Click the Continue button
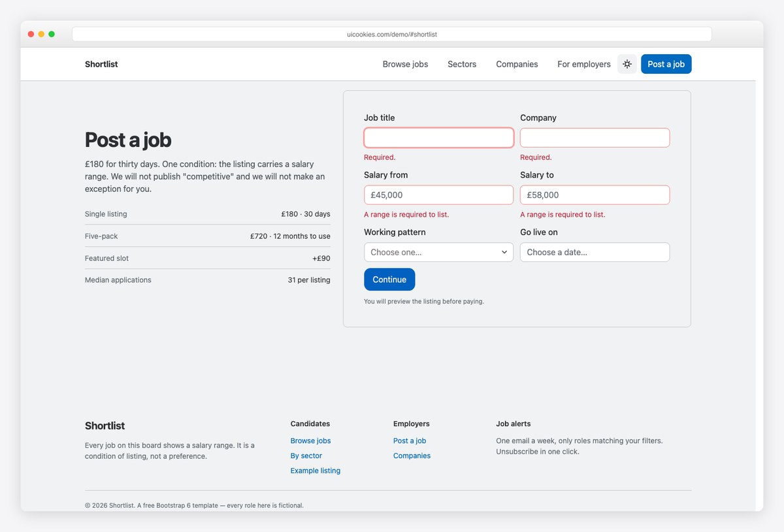Viewport: 784px width, 532px height. click(x=389, y=279)
